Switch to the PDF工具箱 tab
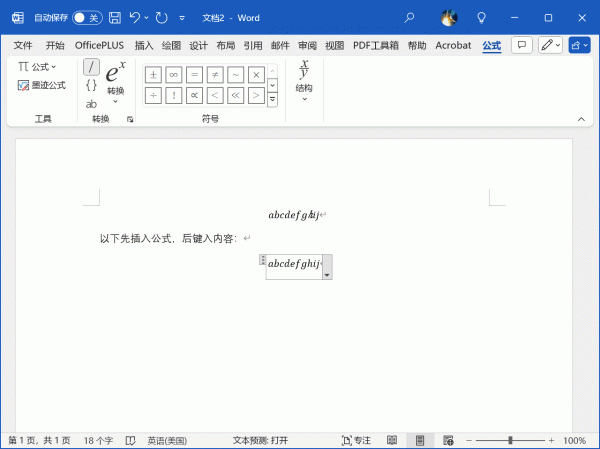This screenshot has width=600, height=449. (375, 46)
